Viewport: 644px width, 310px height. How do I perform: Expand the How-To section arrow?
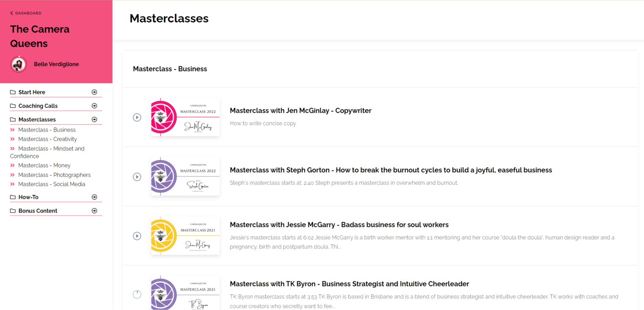95,197
